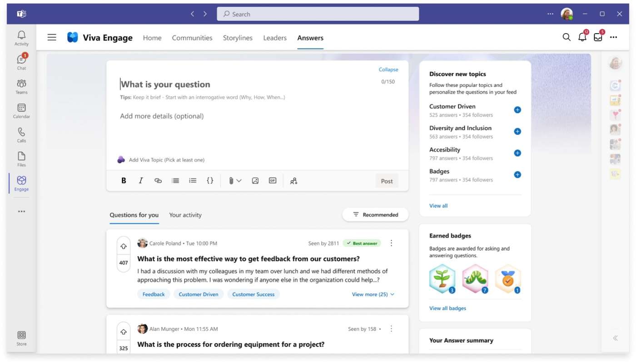Open View all badges link
Screen dimensions: 636x364
(x=447, y=308)
